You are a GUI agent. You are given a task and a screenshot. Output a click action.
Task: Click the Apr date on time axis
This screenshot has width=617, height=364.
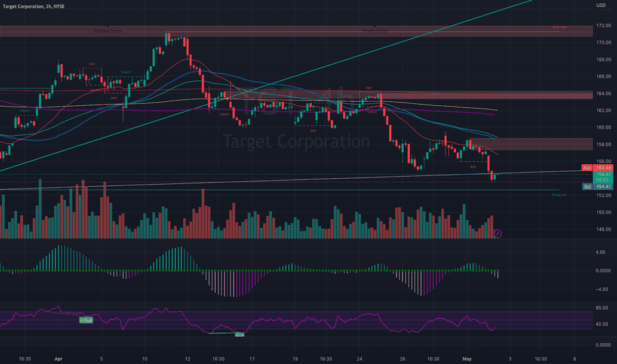coord(59,359)
